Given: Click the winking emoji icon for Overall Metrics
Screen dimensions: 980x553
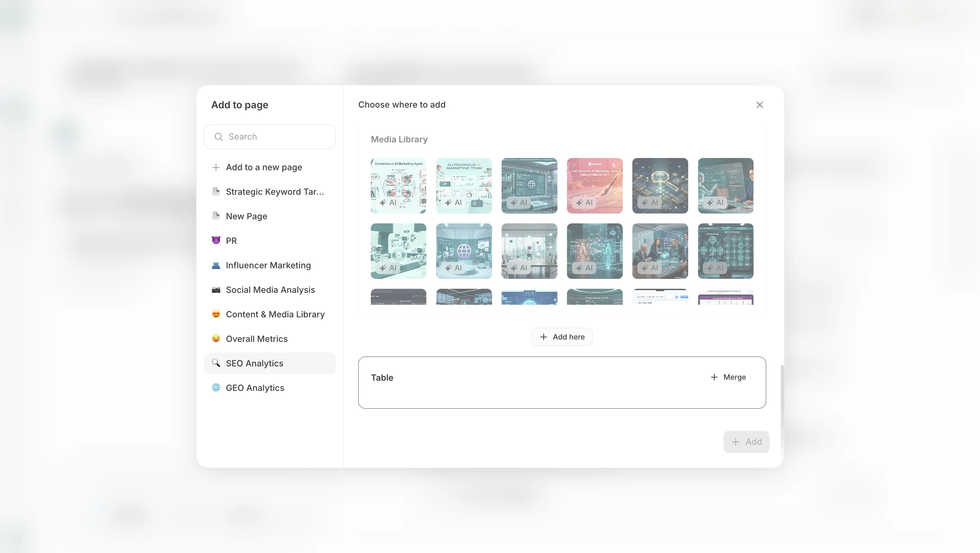Looking at the screenshot, I should point(216,338).
